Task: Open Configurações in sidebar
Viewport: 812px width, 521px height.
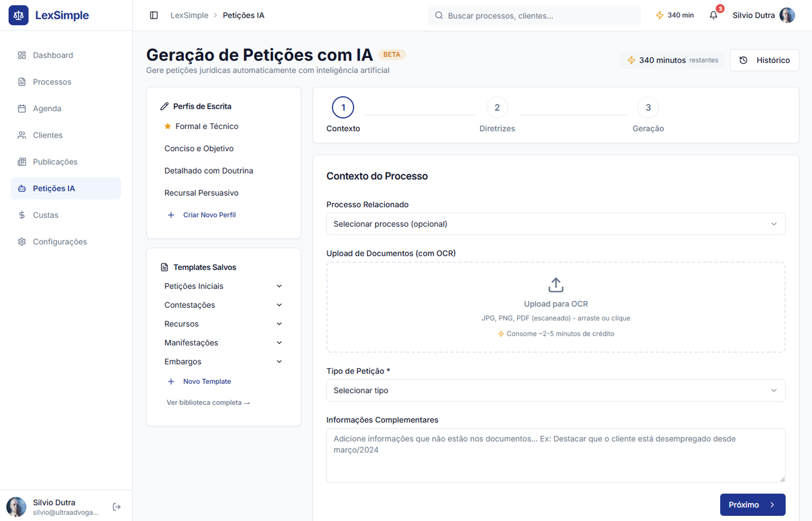Action: 66,242
